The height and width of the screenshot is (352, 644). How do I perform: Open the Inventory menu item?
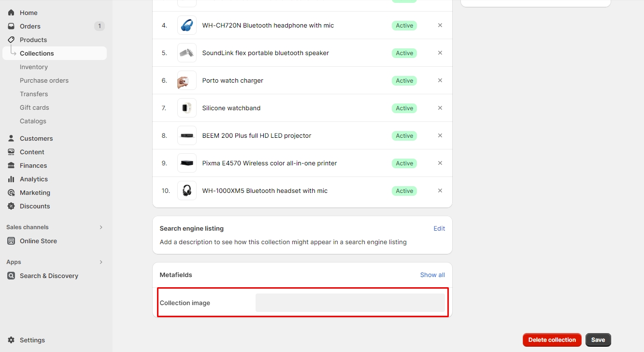[x=34, y=67]
